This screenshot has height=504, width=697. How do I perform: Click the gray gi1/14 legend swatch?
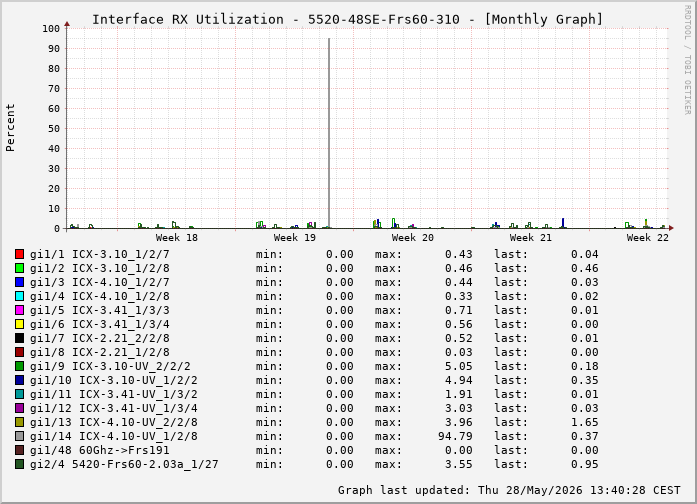tap(19, 436)
